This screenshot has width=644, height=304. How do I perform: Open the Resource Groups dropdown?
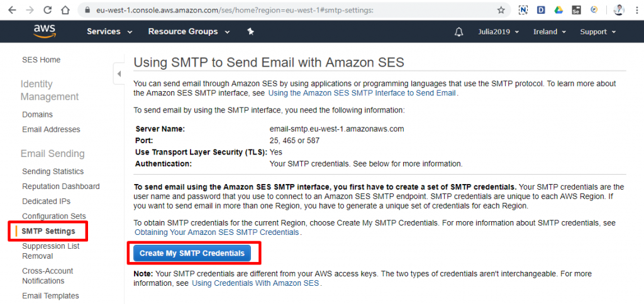point(189,31)
